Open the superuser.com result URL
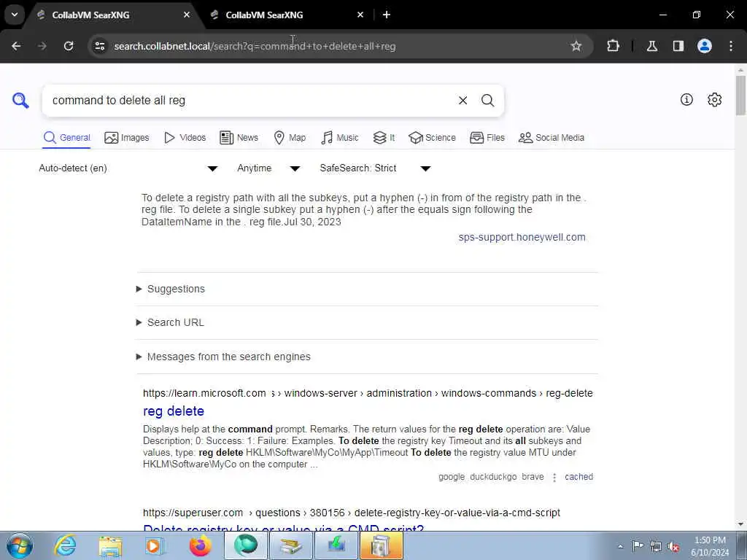The height and width of the screenshot is (560, 747). [x=352, y=513]
